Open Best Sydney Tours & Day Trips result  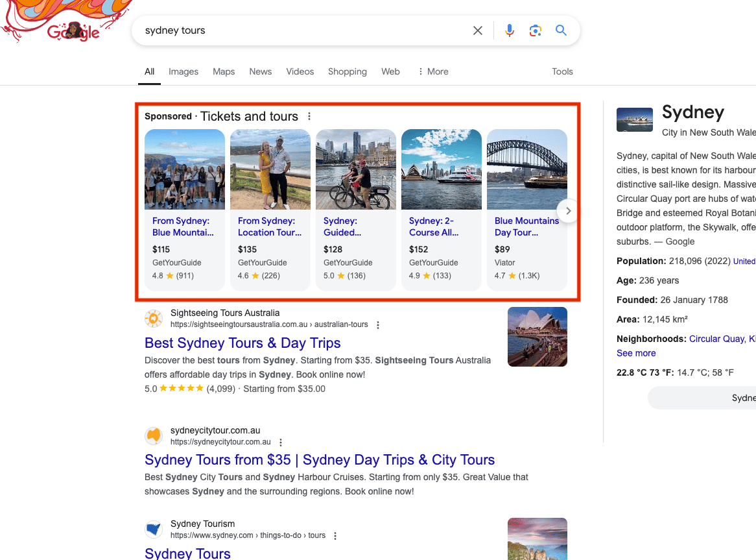pyautogui.click(x=242, y=343)
